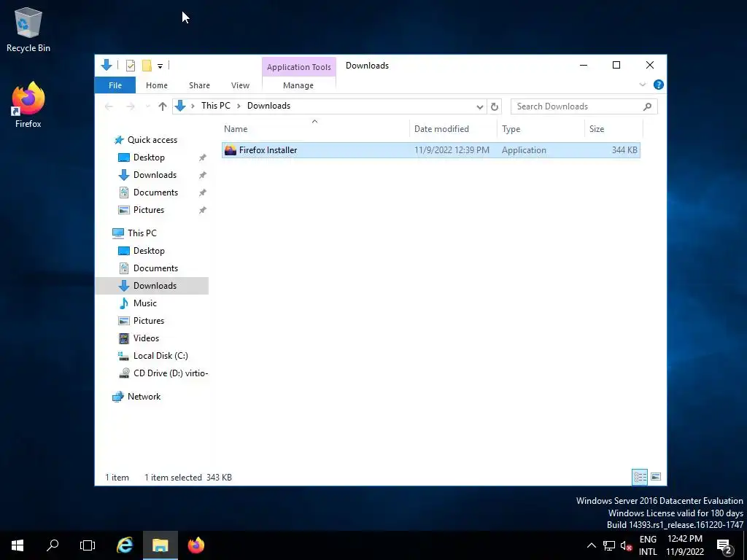This screenshot has height=560, width=747.
Task: Open Task View on taskbar
Action: coord(88,545)
